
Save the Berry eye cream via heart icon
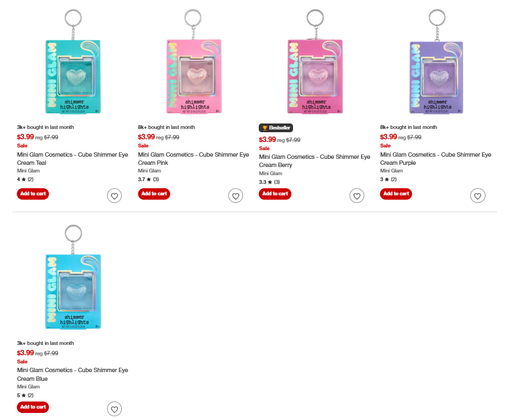[357, 195]
